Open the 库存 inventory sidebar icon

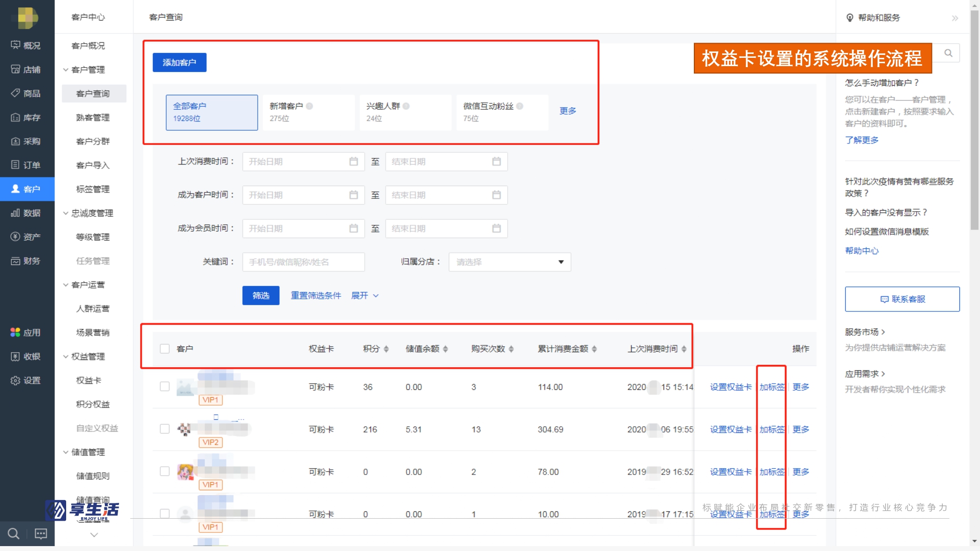(x=16, y=117)
